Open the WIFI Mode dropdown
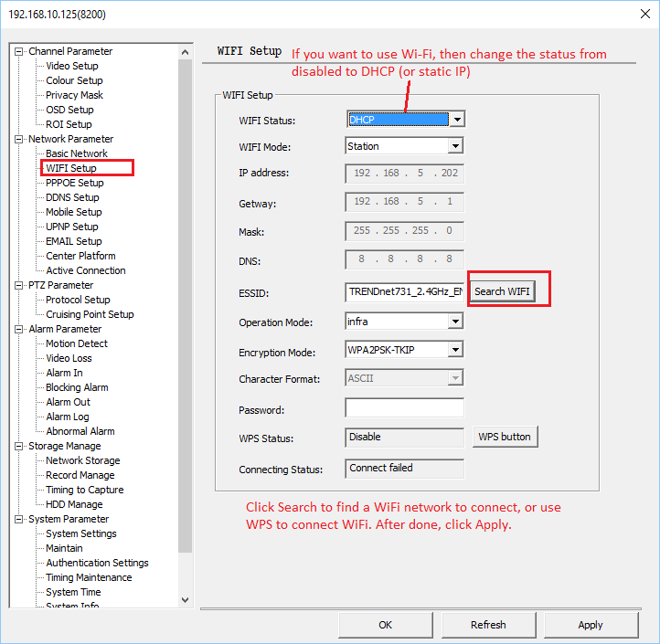This screenshot has width=660, height=644. point(455,146)
